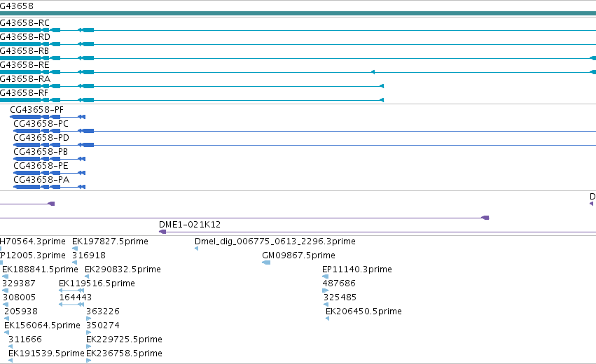Viewport: 596px width, 364px height.
Task: Click the CG43658-PD protein label
Action: coord(41,138)
